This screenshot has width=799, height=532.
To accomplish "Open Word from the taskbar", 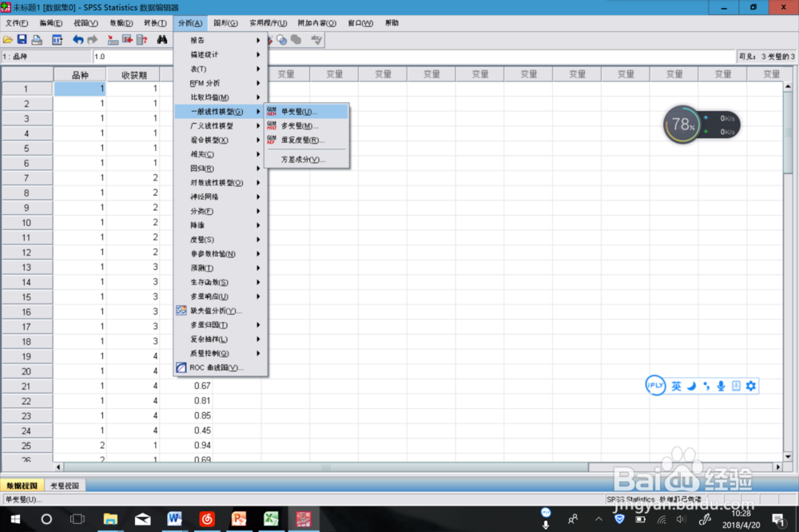I will click(174, 518).
